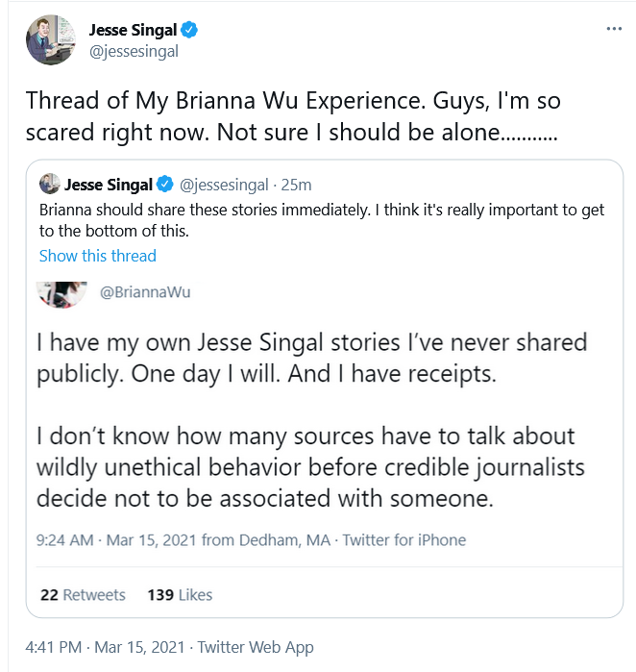Click the Twitter Web App source label
This screenshot has height=672, width=636.
click(x=256, y=648)
